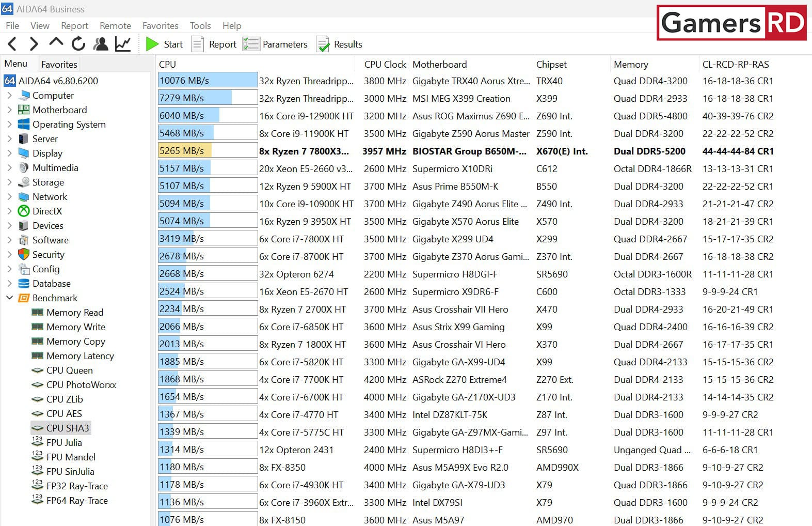Click the Dual DDR5-5200 memory cell
The image size is (812, 526).
[649, 151]
